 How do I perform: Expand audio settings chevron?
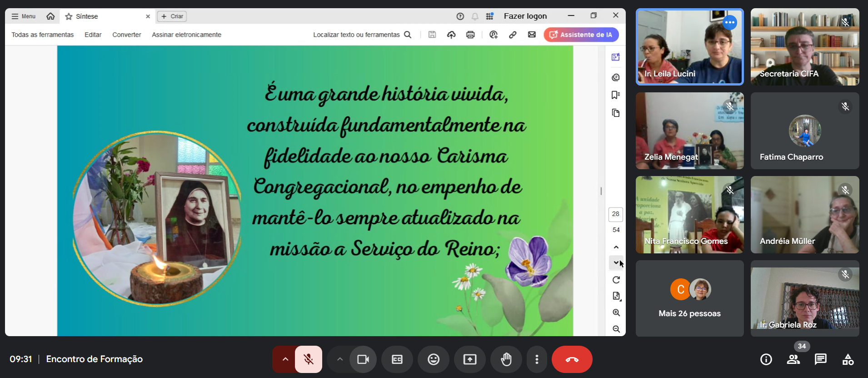pyautogui.click(x=285, y=359)
